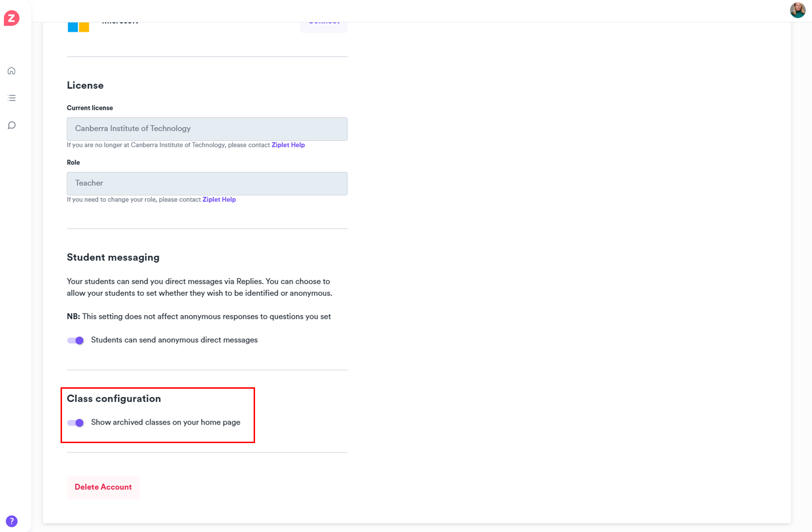
Task: Click 'Show archived classes on your home page' label
Action: 166,422
